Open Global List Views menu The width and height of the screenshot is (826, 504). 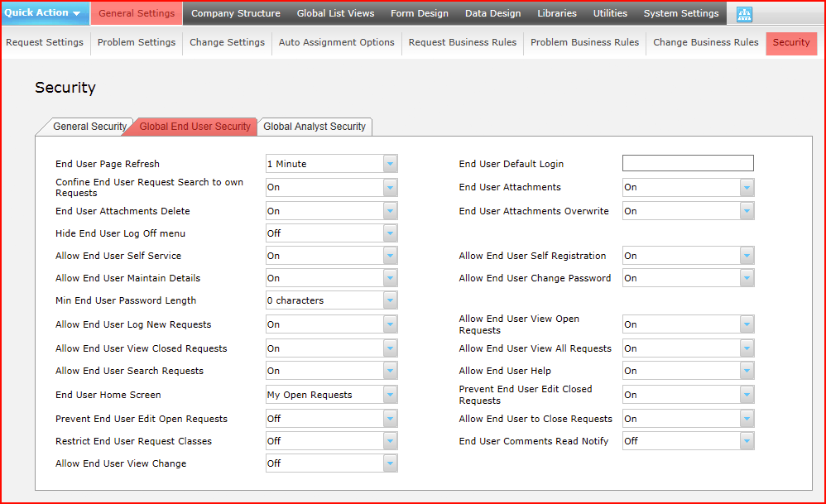335,13
